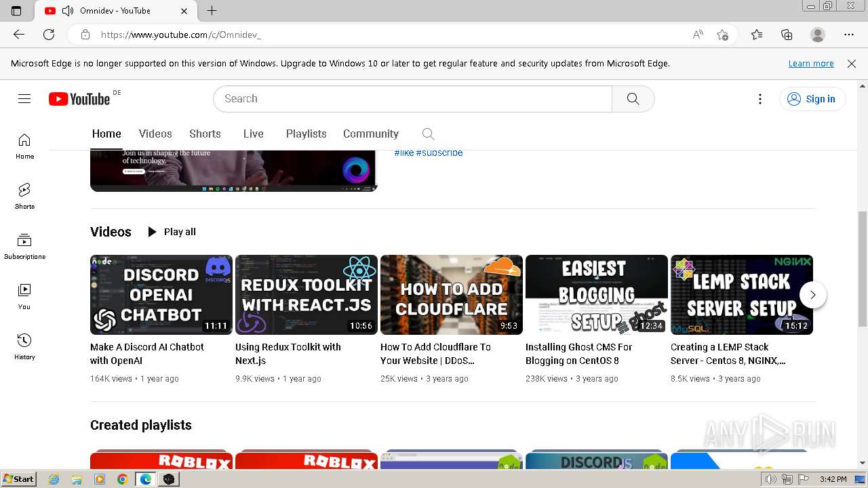
Task: Switch to the Live tab
Action: [254, 134]
